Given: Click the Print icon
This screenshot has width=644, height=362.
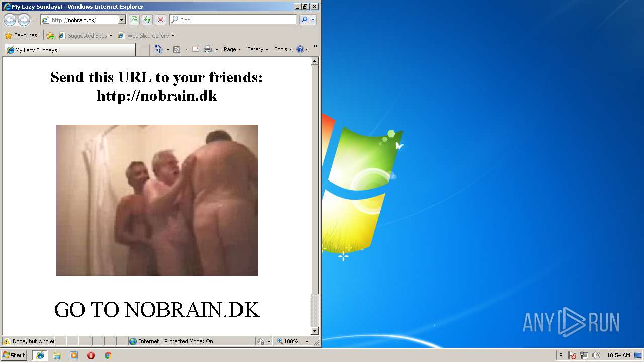Looking at the screenshot, I should [208, 49].
